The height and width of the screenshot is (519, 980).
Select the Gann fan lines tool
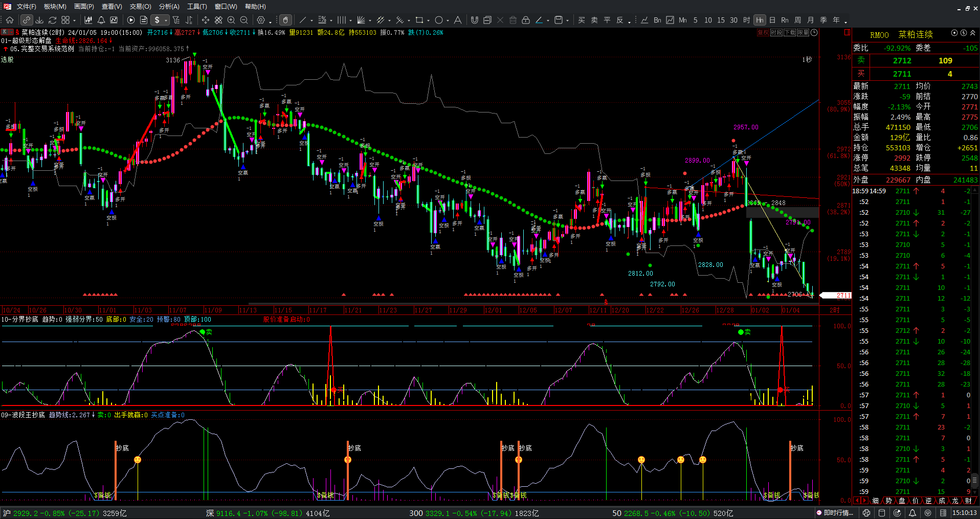(361, 20)
